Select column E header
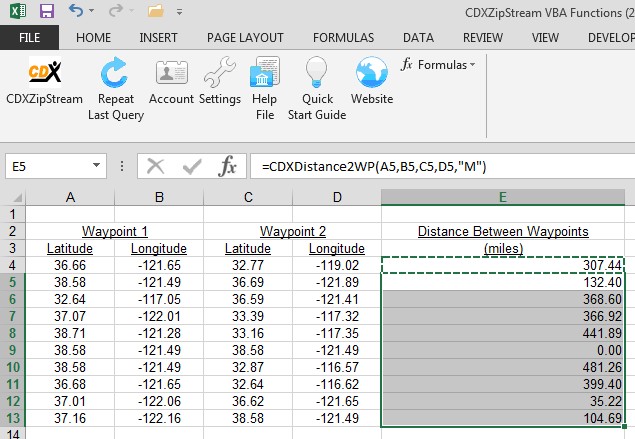Screen dimensions: 635x439 click(x=503, y=197)
